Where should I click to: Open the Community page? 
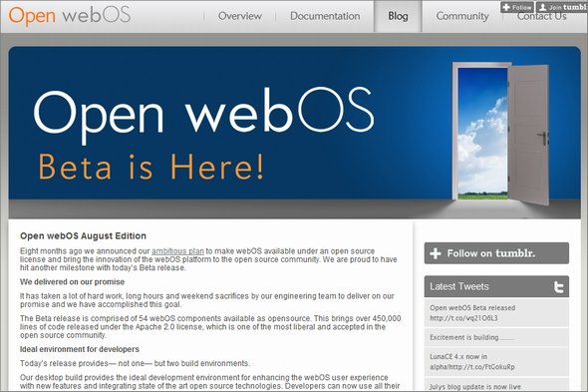(462, 16)
